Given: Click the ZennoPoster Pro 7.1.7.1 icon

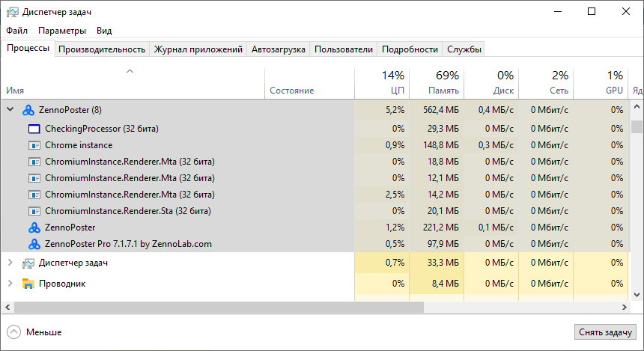Looking at the screenshot, I should coord(34,244).
